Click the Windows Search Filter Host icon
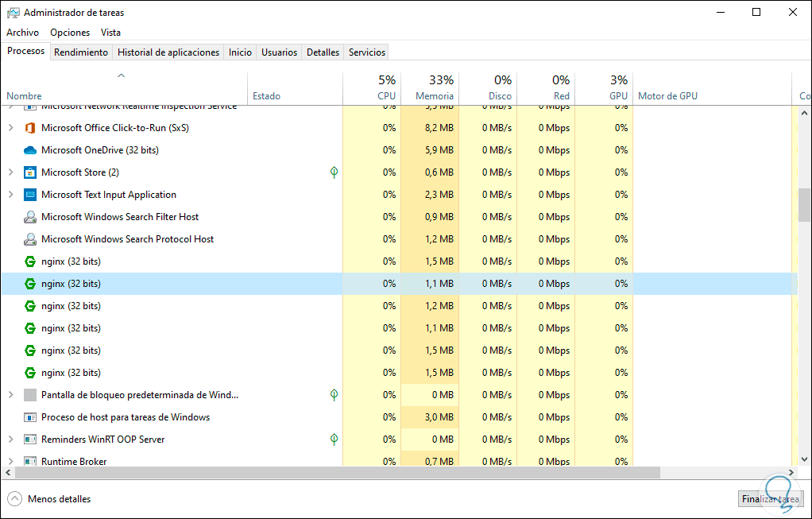 30,217
